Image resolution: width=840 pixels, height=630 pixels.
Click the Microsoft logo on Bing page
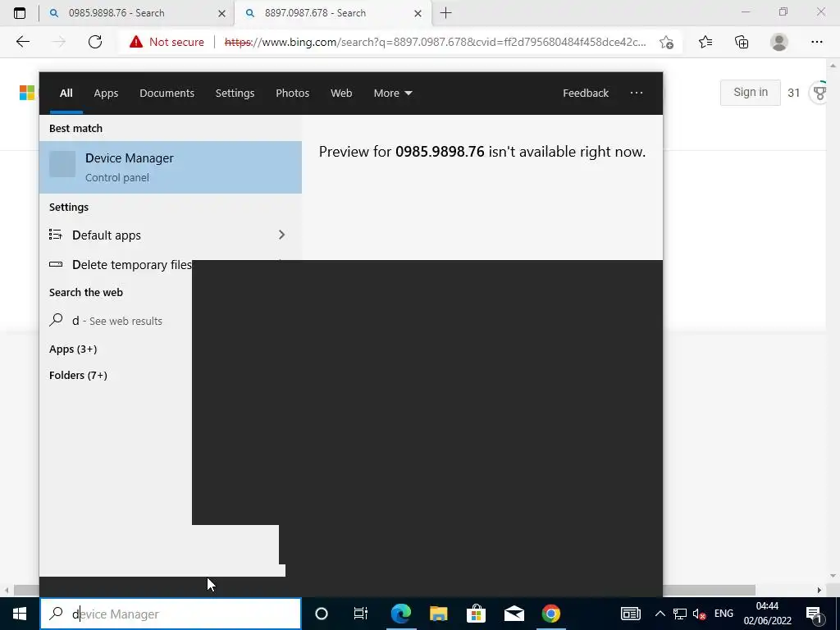coord(27,93)
